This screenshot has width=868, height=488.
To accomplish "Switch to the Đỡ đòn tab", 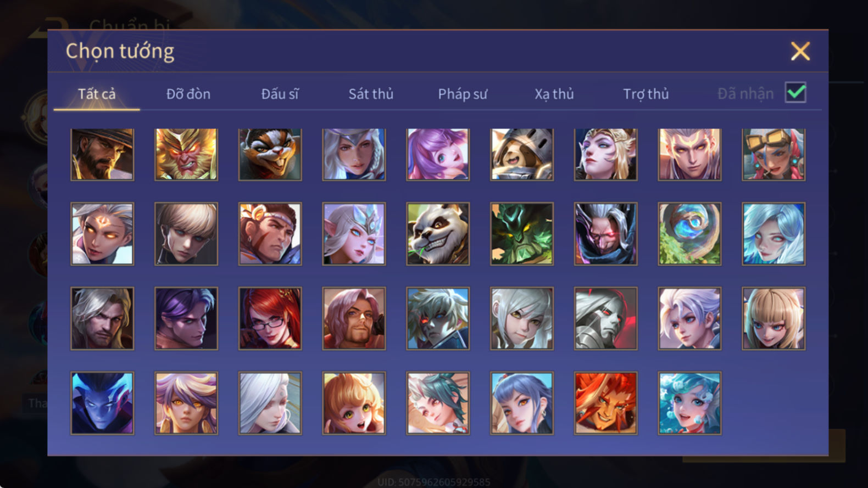I will 188,94.
